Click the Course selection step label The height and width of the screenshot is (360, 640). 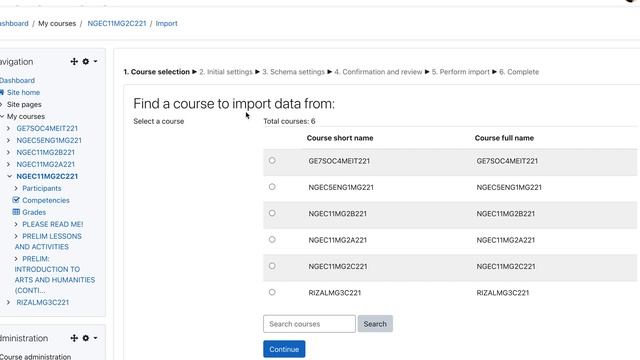click(157, 72)
